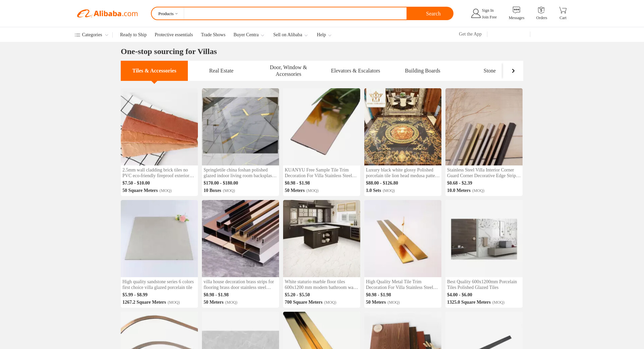Image resolution: width=644 pixels, height=349 pixels.
Task: Click the $170.00 - $180.00 price
Action: [x=221, y=183]
